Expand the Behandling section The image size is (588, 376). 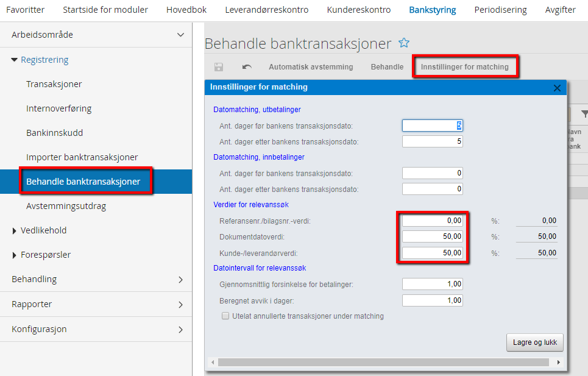coord(180,280)
